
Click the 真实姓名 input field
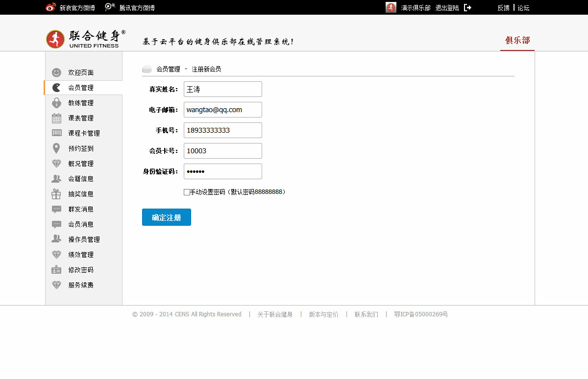[x=222, y=89]
